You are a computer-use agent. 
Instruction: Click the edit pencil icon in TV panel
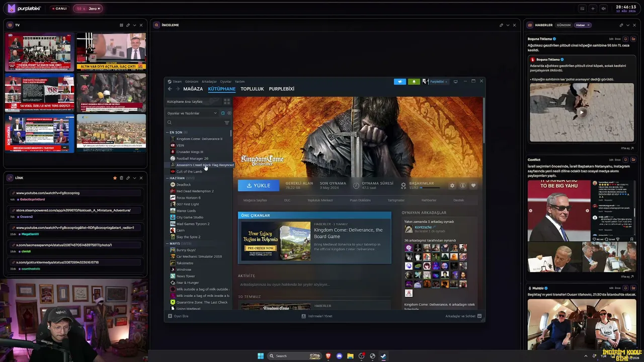pos(128,25)
